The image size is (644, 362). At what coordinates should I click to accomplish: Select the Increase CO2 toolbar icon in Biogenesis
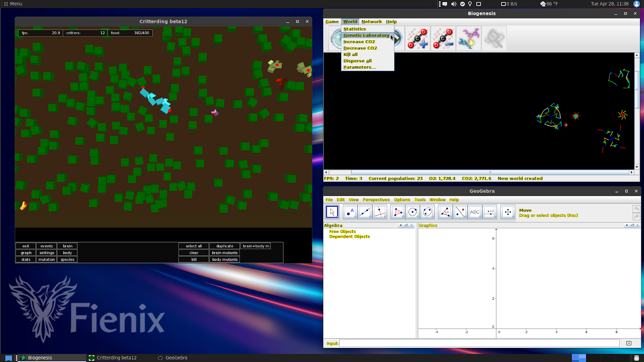(417, 38)
